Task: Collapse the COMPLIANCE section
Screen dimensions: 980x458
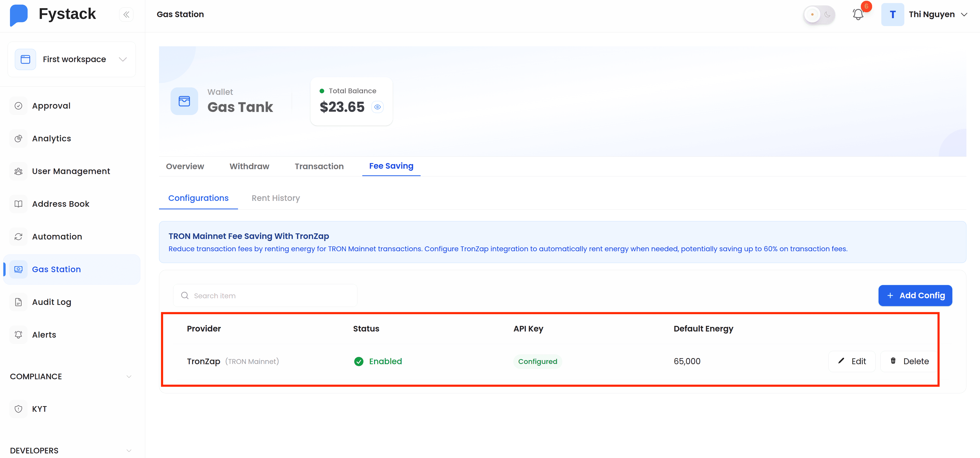Action: (129, 376)
